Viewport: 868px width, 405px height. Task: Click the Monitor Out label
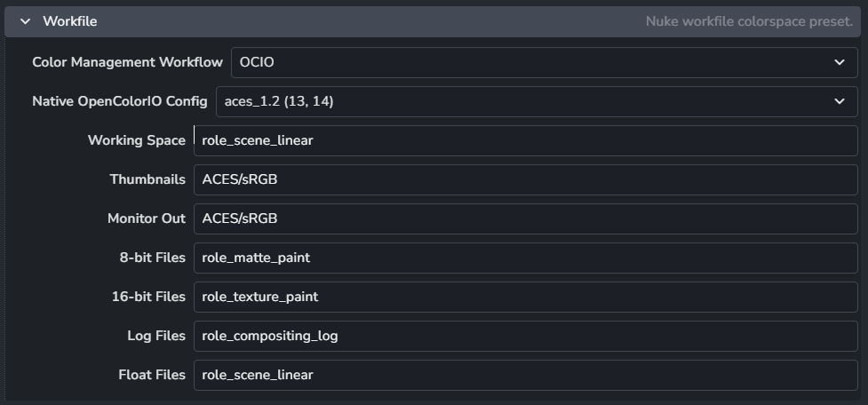pos(147,218)
